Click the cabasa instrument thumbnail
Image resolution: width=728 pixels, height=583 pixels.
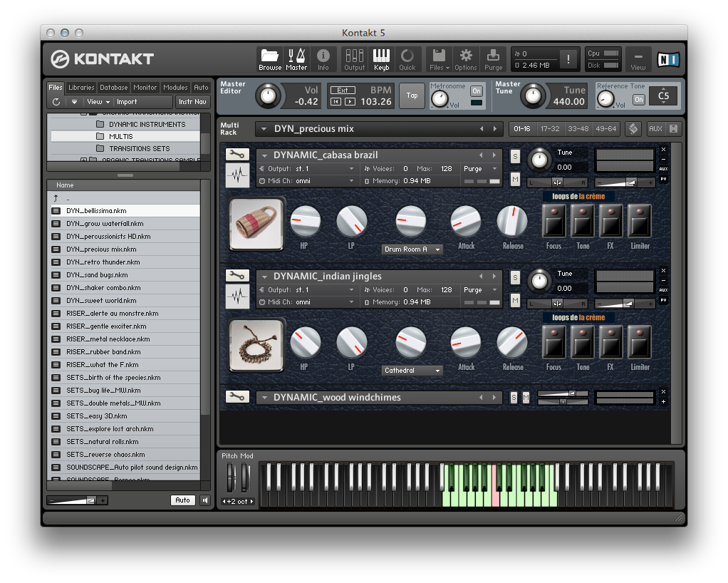(256, 224)
